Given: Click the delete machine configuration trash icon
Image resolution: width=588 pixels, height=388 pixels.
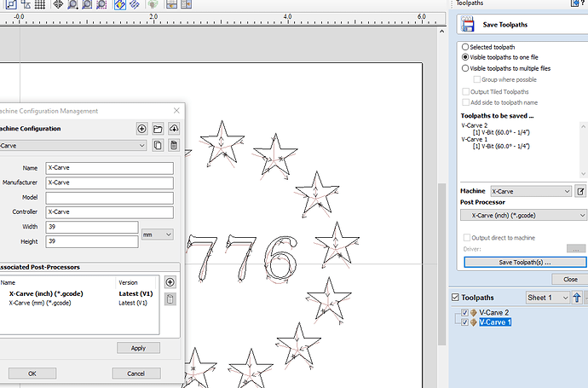Looking at the screenshot, I should (175, 146).
